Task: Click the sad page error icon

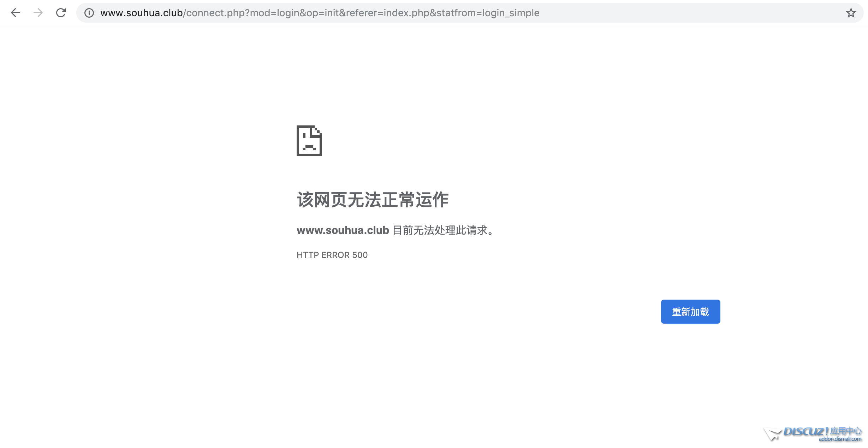Action: click(309, 141)
